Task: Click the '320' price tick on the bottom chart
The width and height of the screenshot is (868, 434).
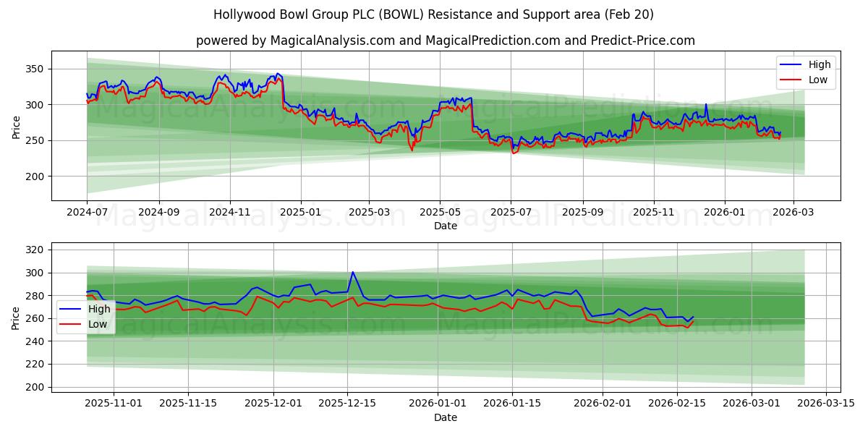Action: point(35,250)
